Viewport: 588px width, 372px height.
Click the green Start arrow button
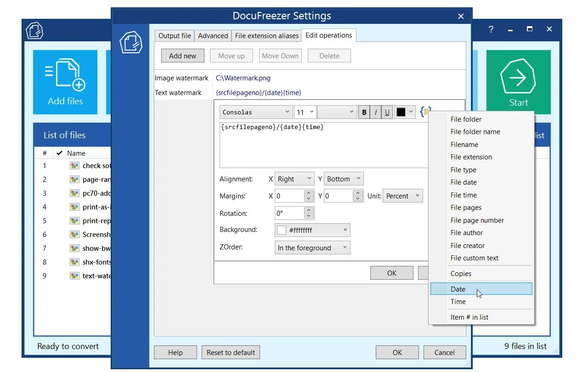coord(518,82)
